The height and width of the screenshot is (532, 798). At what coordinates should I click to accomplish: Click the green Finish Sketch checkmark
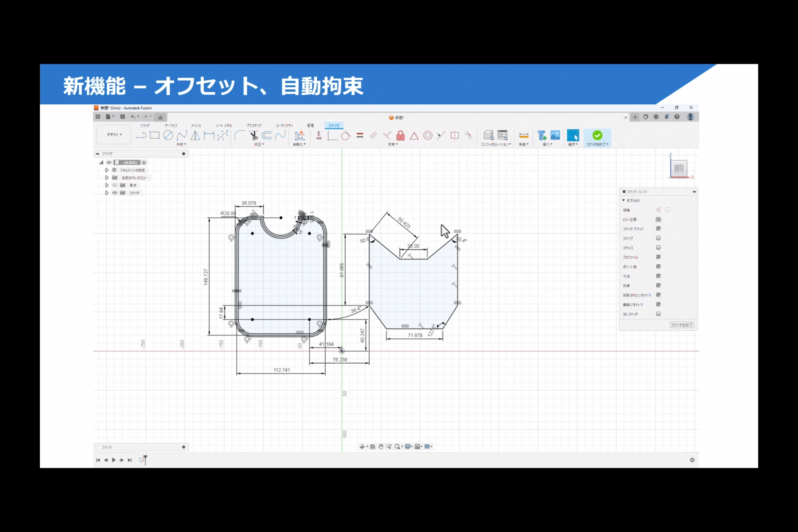[x=597, y=135]
